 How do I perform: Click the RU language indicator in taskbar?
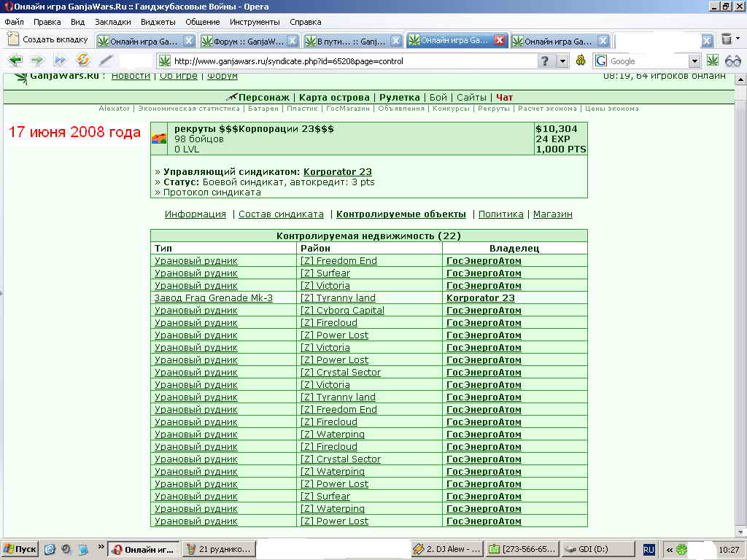(649, 549)
